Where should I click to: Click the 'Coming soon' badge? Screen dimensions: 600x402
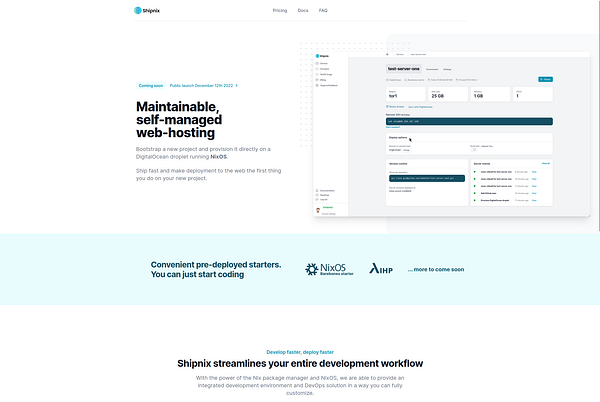tap(151, 85)
